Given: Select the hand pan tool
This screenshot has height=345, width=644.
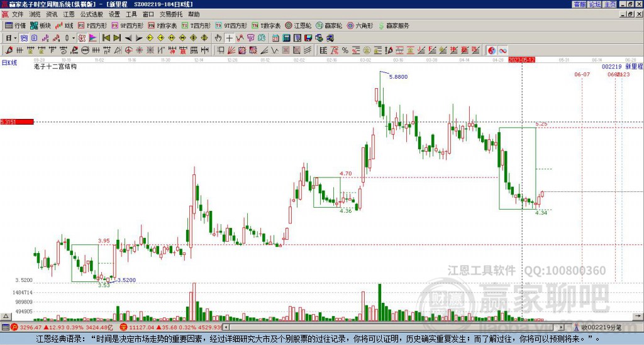Looking at the screenshot, I should tap(218, 38).
